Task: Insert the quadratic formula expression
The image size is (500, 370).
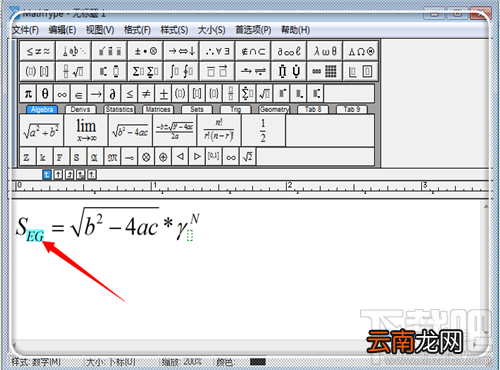Action: point(175,131)
